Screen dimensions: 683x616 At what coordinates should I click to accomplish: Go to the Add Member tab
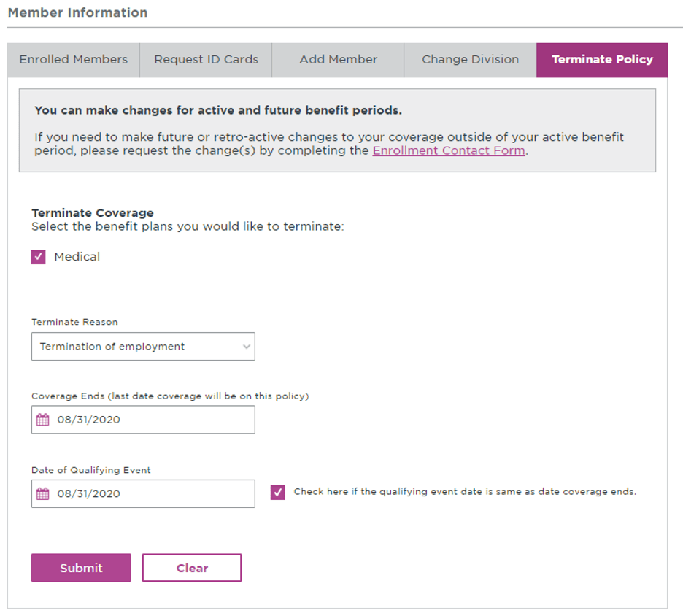pos(338,60)
